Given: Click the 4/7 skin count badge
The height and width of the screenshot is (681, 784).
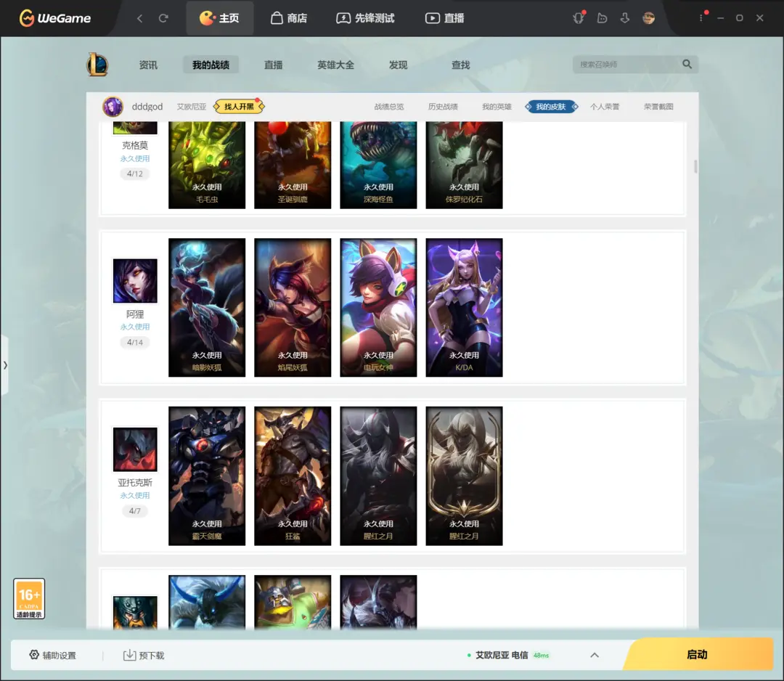Looking at the screenshot, I should [135, 511].
